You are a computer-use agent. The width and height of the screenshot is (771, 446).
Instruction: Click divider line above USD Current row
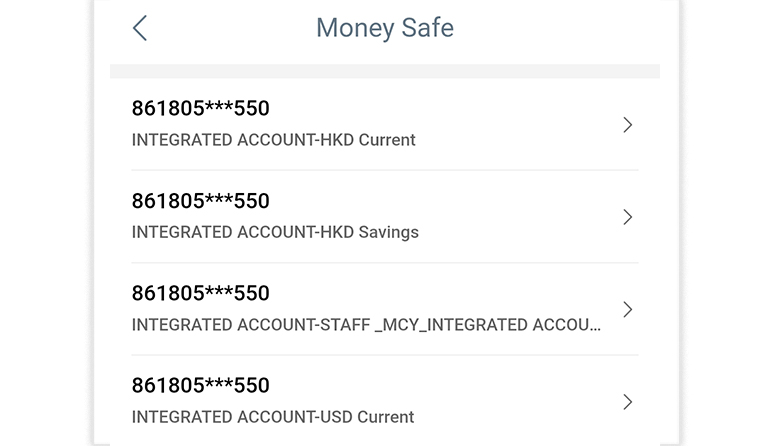coord(385,355)
